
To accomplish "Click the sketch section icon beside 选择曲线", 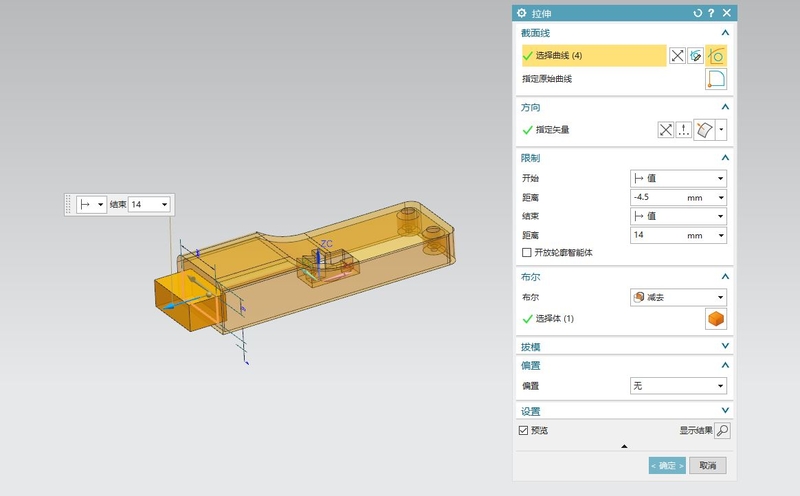I will click(x=698, y=56).
